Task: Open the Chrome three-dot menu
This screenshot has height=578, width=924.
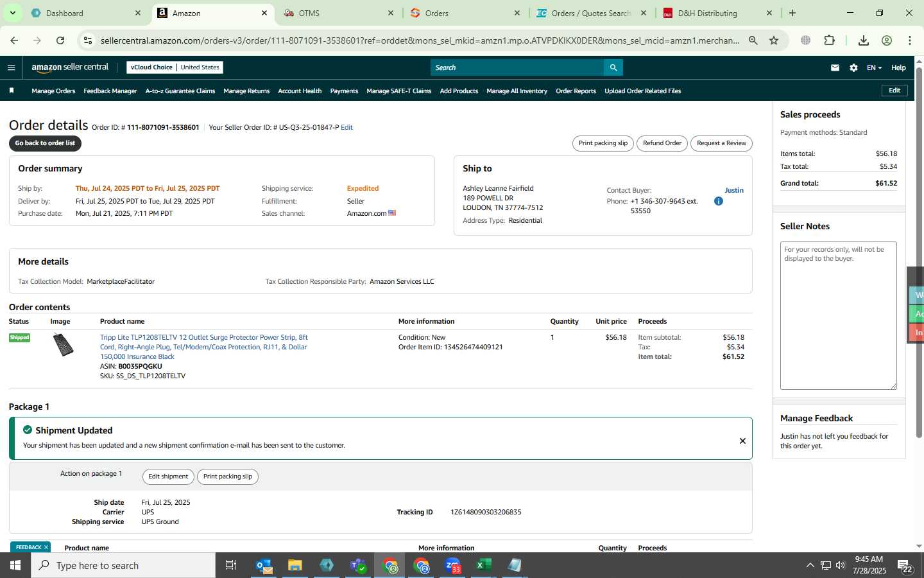Action: coord(910,40)
